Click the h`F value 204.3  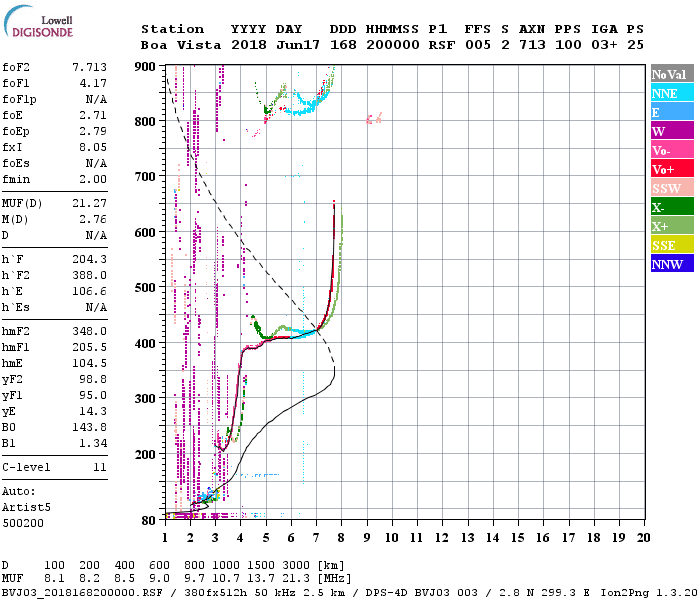(90, 259)
